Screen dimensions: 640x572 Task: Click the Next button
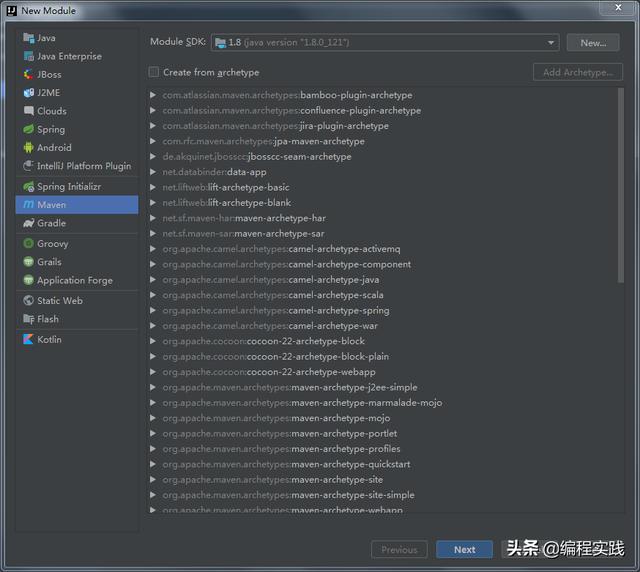[x=464, y=550]
